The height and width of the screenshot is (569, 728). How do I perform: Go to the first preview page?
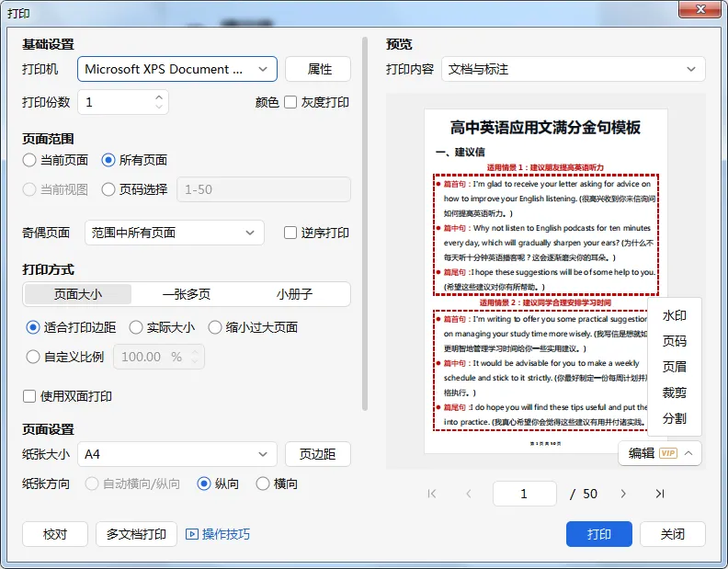coord(432,494)
